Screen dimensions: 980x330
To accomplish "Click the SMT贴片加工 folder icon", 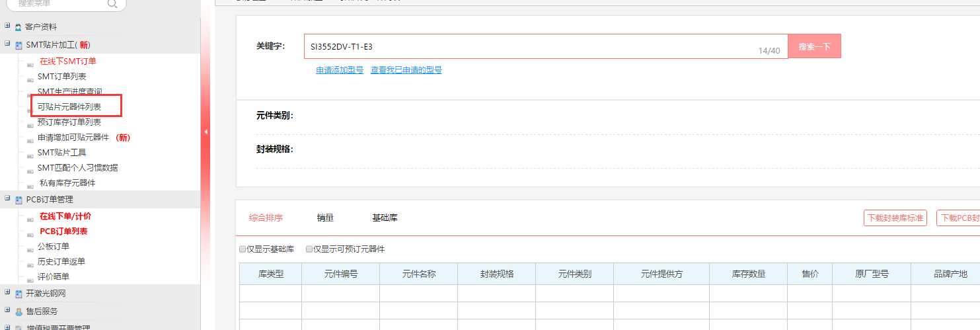I will pos(19,45).
